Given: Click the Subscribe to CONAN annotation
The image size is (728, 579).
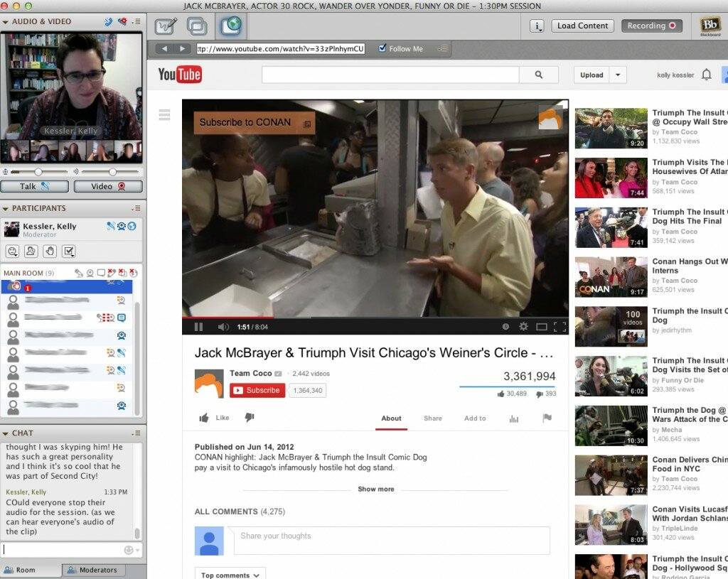Looking at the screenshot, I should 254,122.
